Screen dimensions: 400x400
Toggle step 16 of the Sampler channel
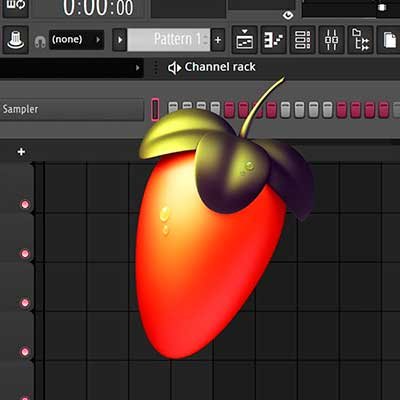[x=384, y=110]
